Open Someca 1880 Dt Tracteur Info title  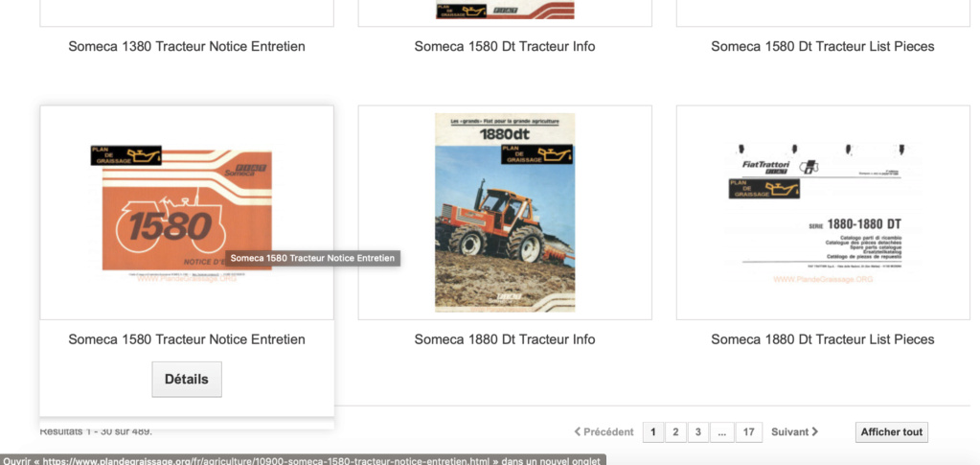(505, 339)
